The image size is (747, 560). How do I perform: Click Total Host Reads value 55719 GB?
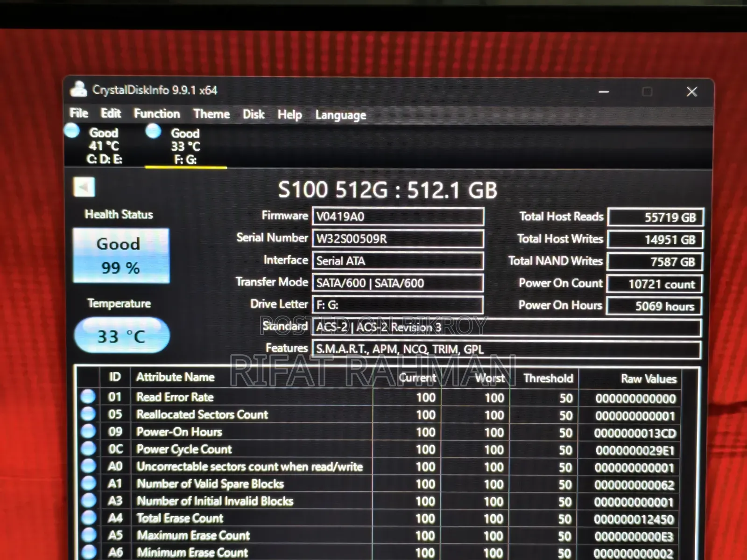(655, 217)
